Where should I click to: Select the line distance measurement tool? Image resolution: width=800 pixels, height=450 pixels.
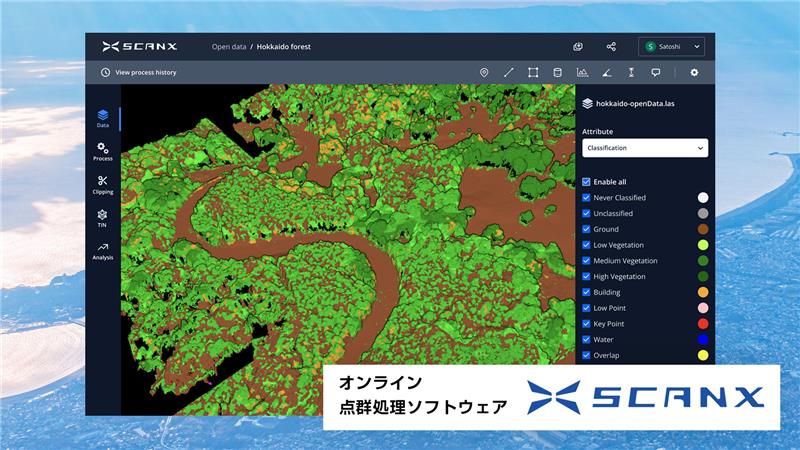[508, 72]
